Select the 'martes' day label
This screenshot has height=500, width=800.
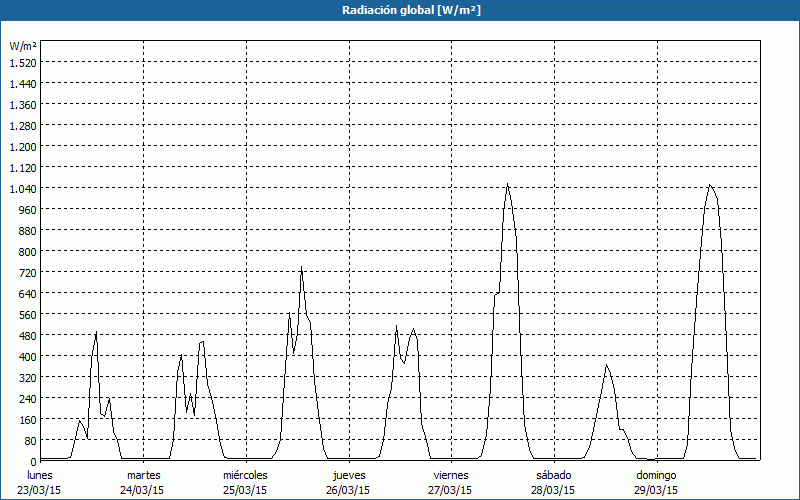(x=143, y=475)
